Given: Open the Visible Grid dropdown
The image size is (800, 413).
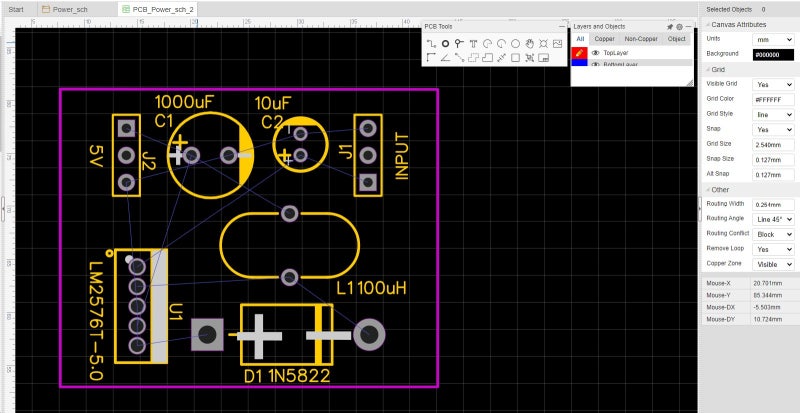Looking at the screenshot, I should [773, 84].
